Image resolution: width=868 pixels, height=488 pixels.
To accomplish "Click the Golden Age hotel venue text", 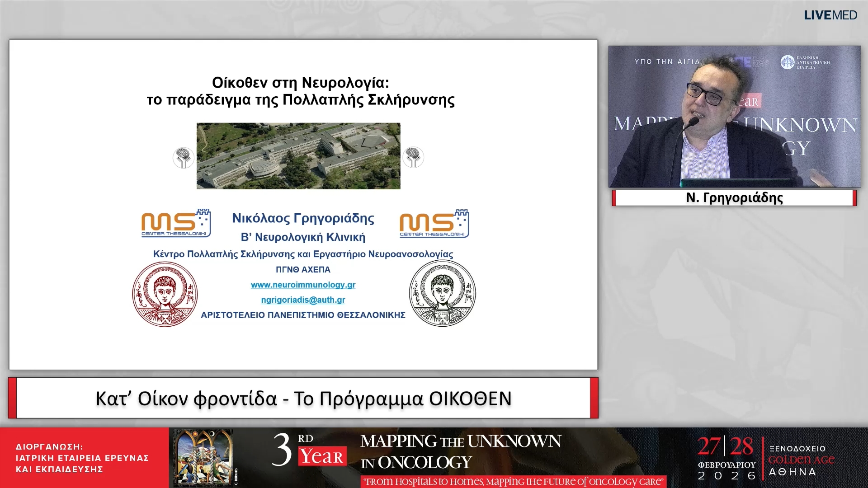I will (801, 460).
